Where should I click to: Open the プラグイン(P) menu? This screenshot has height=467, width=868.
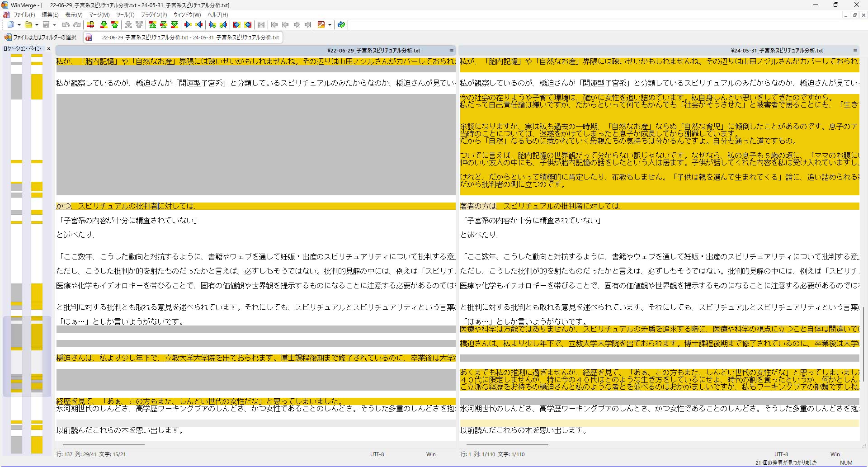154,14
